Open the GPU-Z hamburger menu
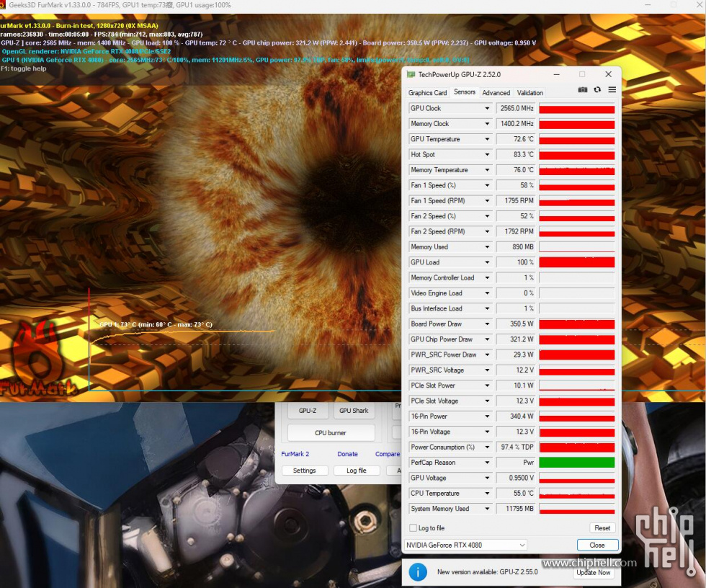The image size is (706, 588). 612,89
